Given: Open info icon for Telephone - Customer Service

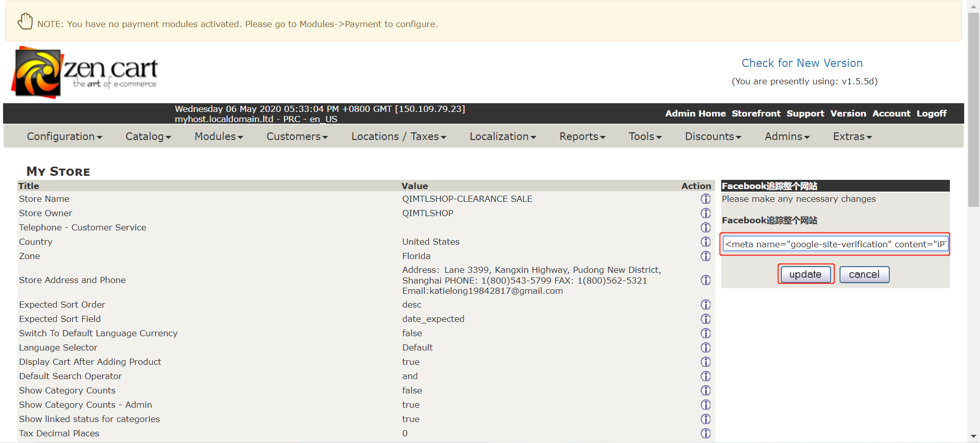Looking at the screenshot, I should tap(705, 227).
